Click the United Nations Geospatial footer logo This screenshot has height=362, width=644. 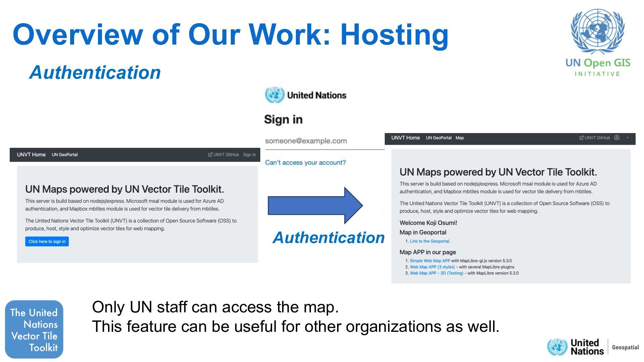click(593, 347)
